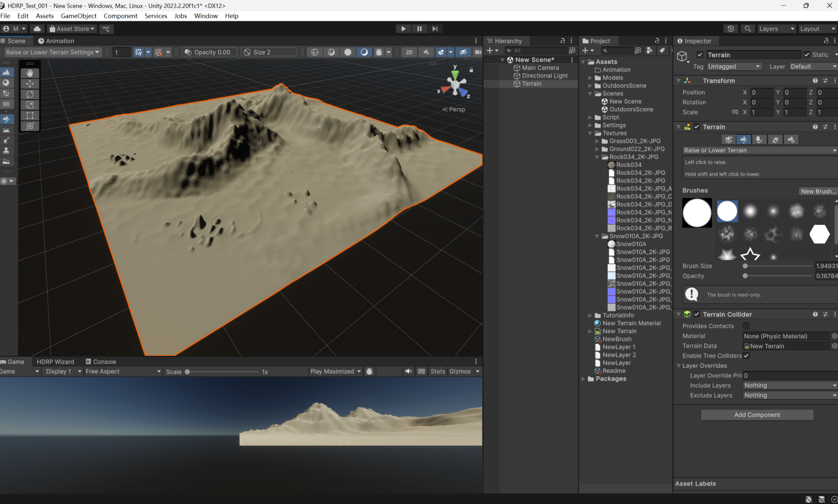Toggle the Static checkbox
The image size is (838, 504).
pyautogui.click(x=807, y=55)
